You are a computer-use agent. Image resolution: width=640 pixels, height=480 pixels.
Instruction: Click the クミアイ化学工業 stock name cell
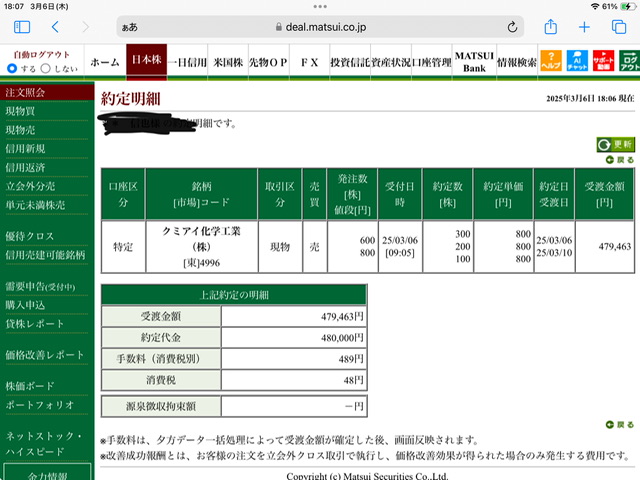[202, 247]
